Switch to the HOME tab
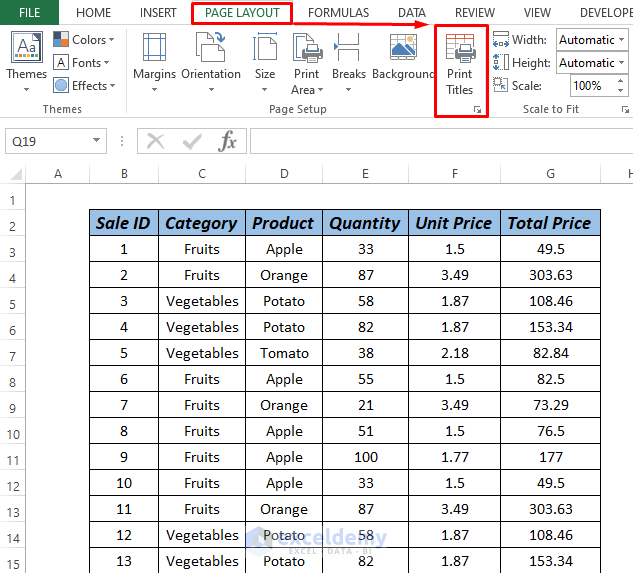This screenshot has width=633, height=573. 93,13
